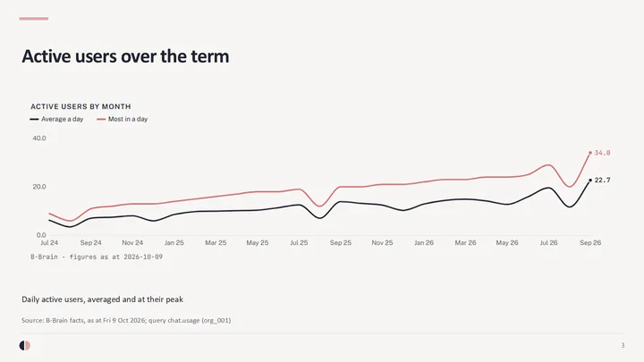Click the black legend line swatch

click(35, 119)
